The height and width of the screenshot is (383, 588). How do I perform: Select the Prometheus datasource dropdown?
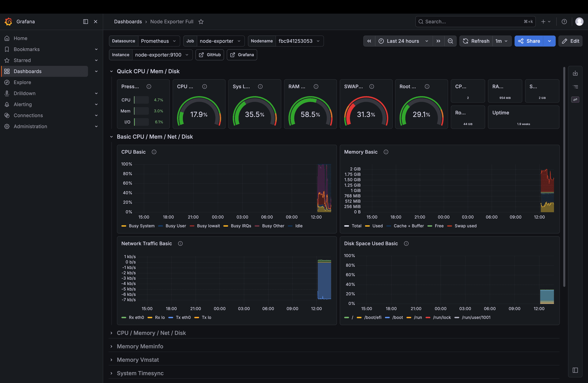(x=159, y=41)
